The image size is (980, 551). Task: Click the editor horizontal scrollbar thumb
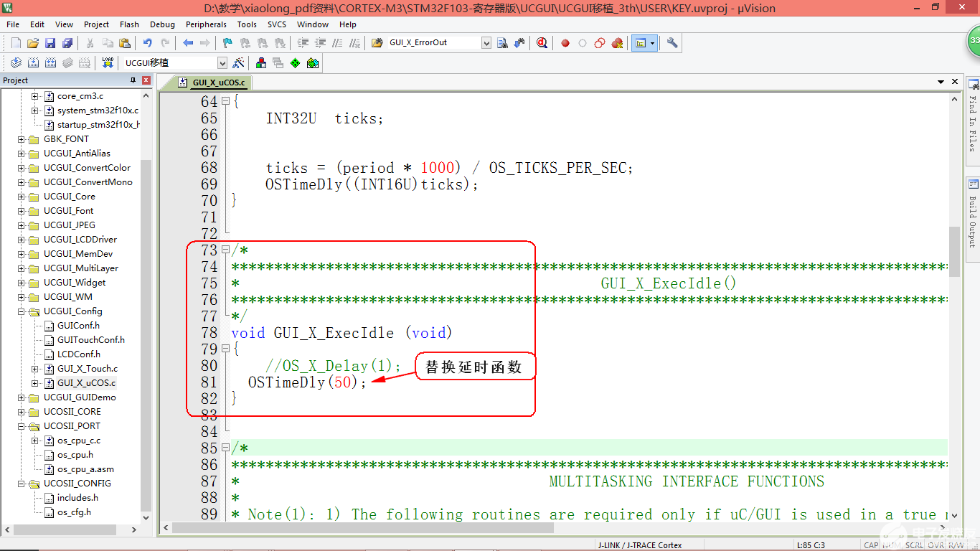coord(362,528)
